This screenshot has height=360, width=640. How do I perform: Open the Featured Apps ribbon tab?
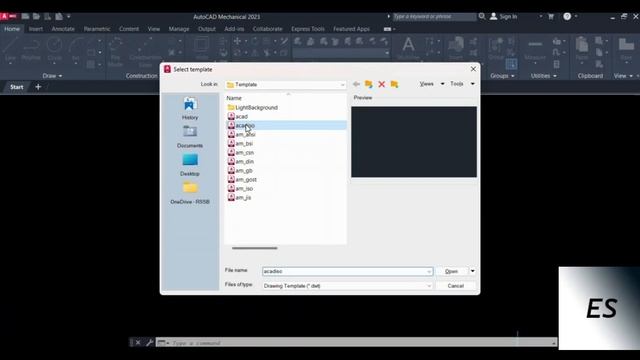pyautogui.click(x=351, y=29)
